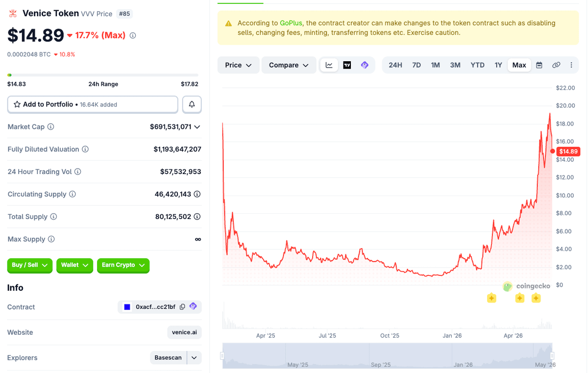Click the last yellow sparkle chart marker

(x=536, y=298)
